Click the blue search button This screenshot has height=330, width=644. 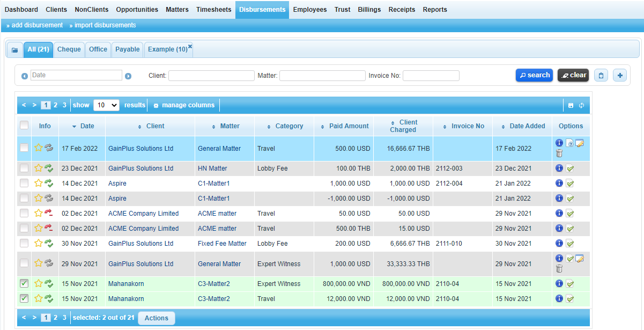pos(534,76)
